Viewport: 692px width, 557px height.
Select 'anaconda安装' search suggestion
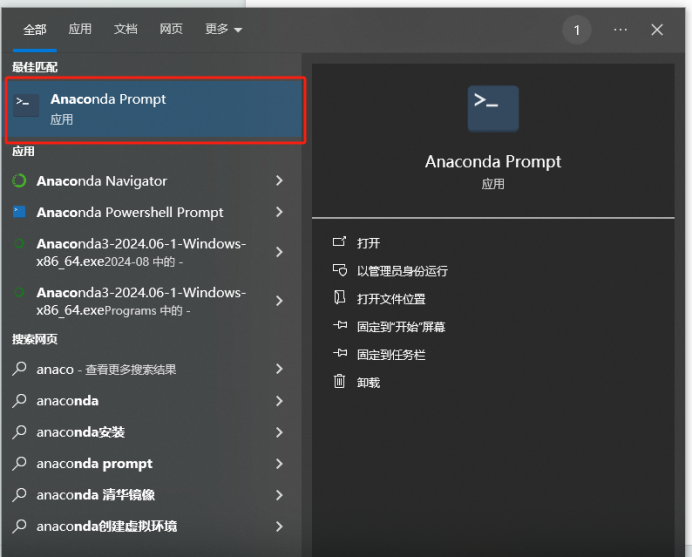tap(80, 432)
